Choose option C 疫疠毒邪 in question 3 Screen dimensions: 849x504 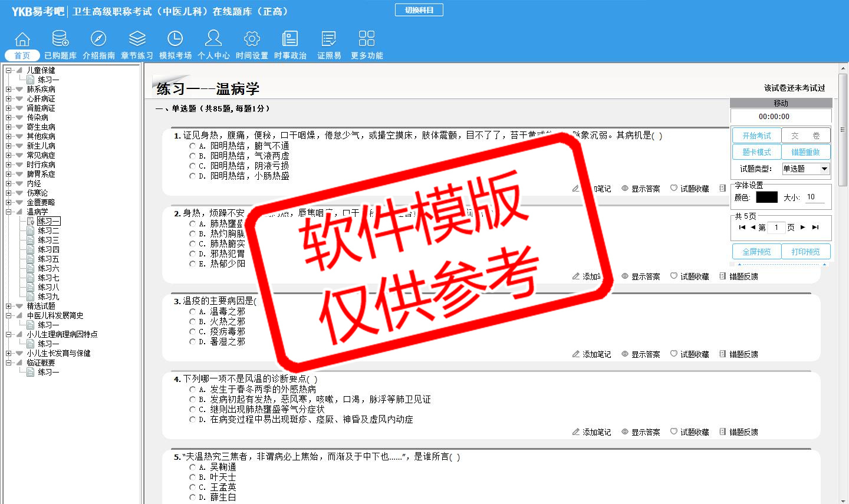coord(193,332)
